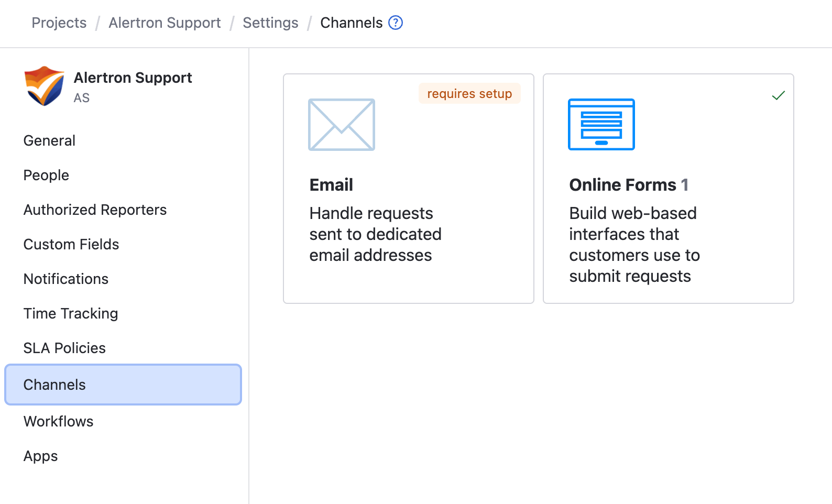This screenshot has height=504, width=832.
Task: Go to Custom Fields settings
Action: click(x=71, y=244)
